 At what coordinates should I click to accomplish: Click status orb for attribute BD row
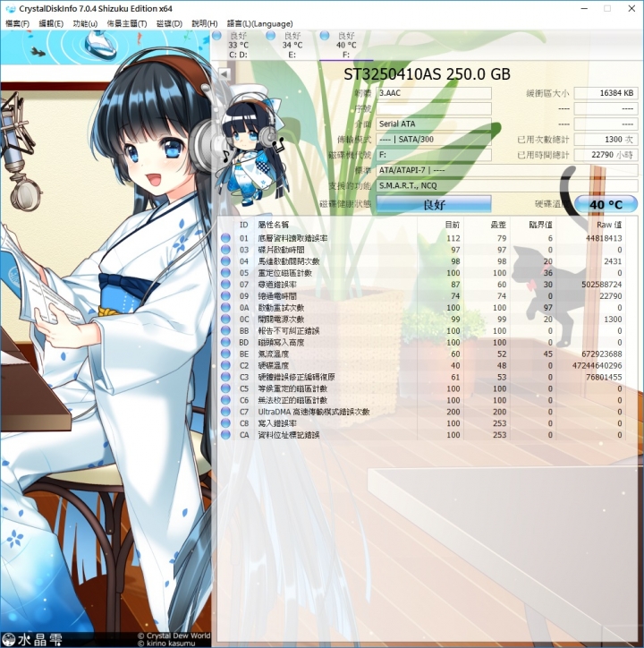point(225,342)
